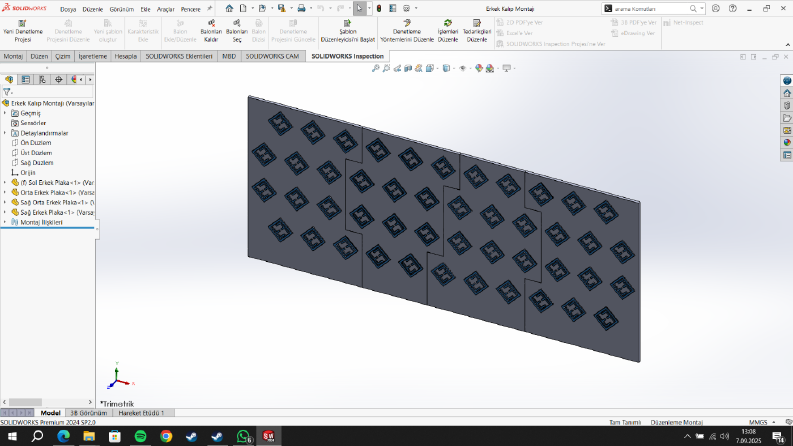This screenshot has width=793, height=446.
Task: Open Appearances ball icon in task pane
Action: coord(787,143)
